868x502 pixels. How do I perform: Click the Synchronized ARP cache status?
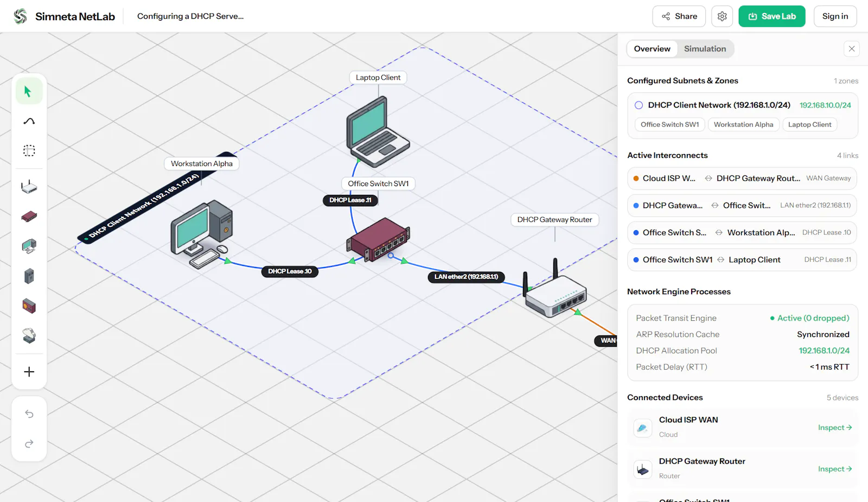823,334
